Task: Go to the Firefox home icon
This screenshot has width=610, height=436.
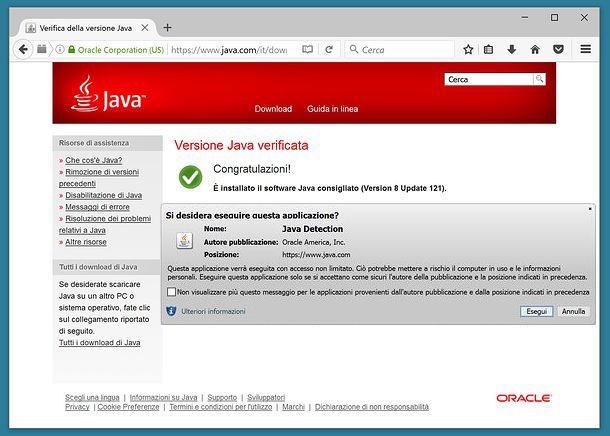Action: (535, 49)
